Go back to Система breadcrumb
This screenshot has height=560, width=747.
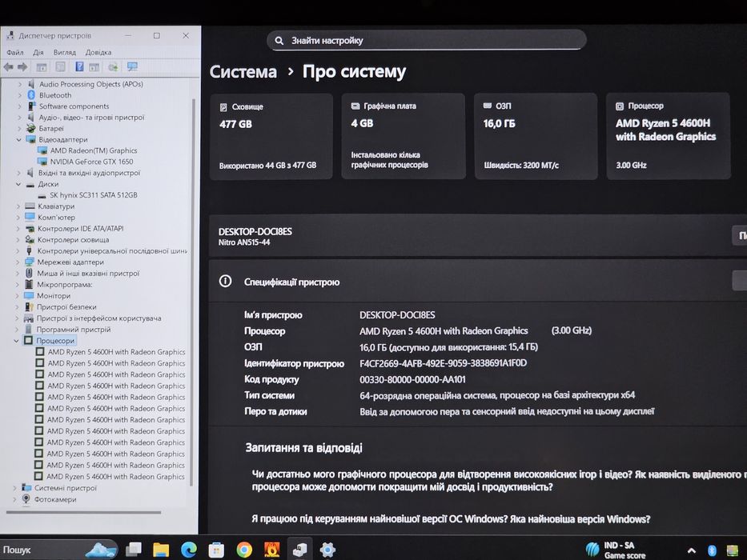(243, 72)
